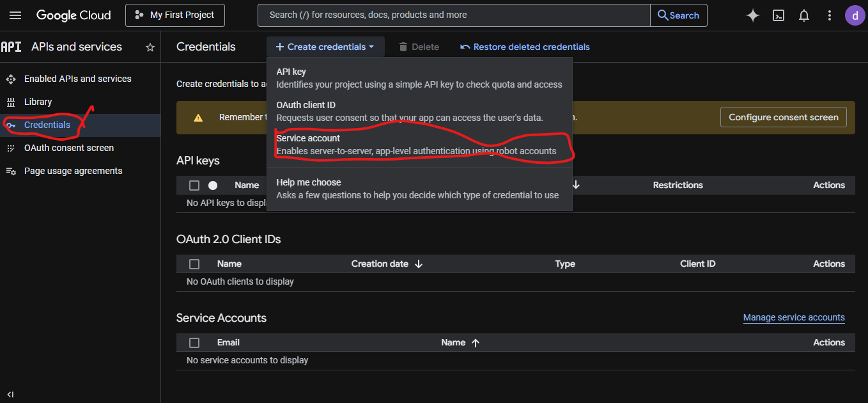Star the APIs and services section
This screenshot has width=868, height=403.
[x=150, y=47]
